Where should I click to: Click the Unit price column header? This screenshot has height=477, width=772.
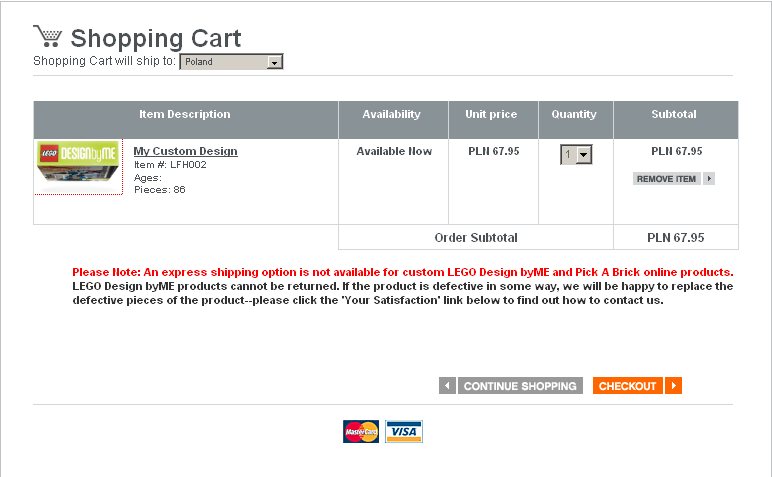[x=491, y=115]
